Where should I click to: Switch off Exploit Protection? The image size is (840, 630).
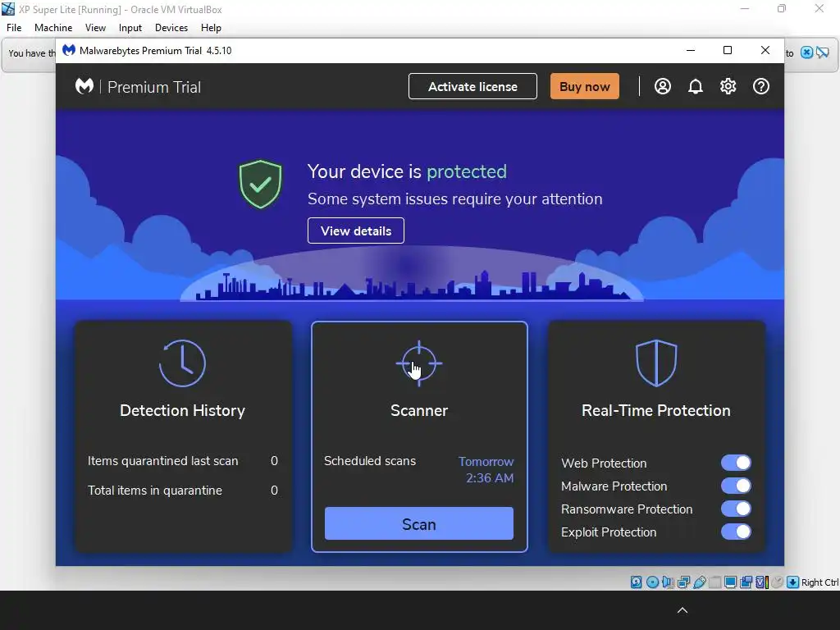(x=736, y=532)
